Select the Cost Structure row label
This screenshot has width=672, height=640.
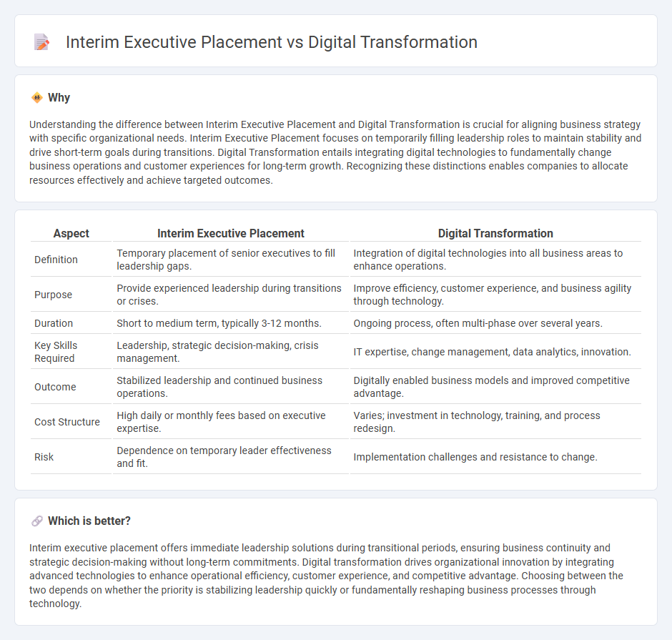click(x=67, y=422)
